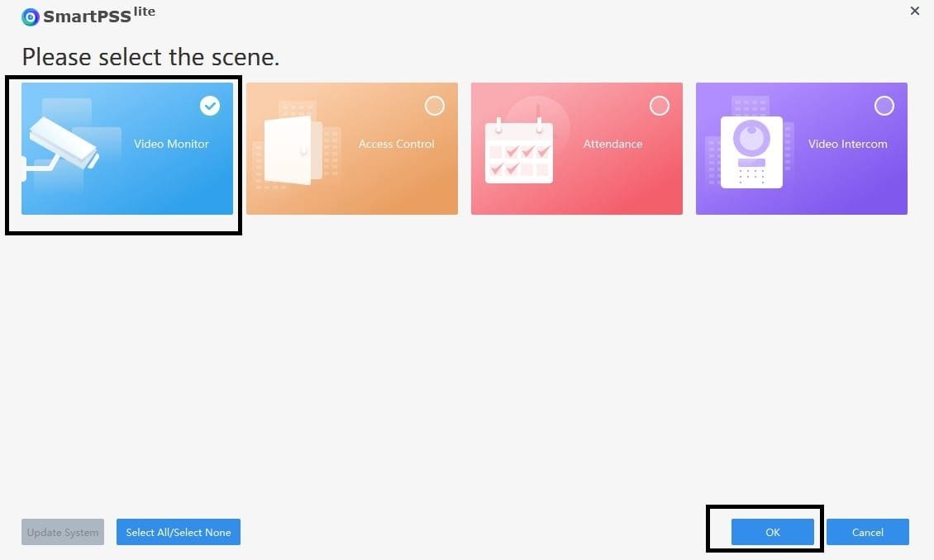Close the scene selection window
The height and width of the screenshot is (560, 934).
pos(914,11)
